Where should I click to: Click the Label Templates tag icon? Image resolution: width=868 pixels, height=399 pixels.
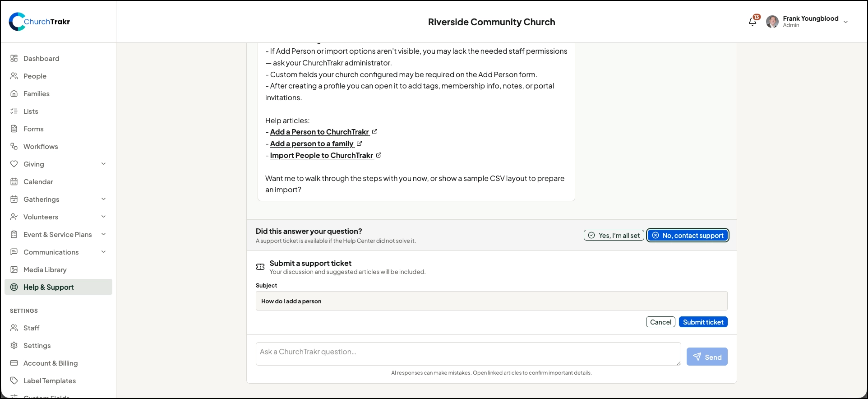click(14, 380)
